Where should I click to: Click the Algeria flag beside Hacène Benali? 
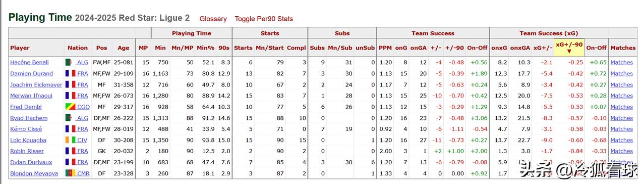[x=68, y=62]
